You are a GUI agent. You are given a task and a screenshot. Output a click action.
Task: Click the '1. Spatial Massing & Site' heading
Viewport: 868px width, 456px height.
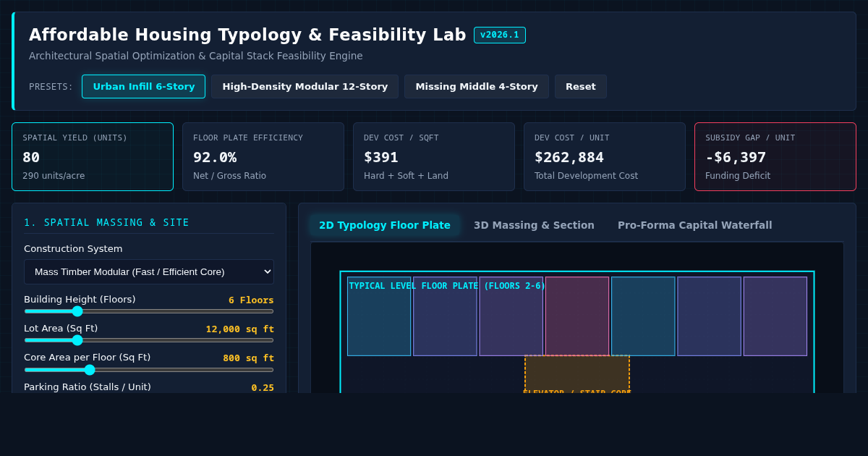(x=106, y=223)
